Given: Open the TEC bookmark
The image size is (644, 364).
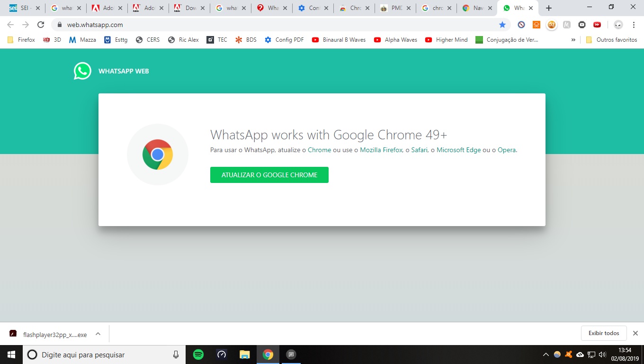Looking at the screenshot, I should click(x=217, y=40).
